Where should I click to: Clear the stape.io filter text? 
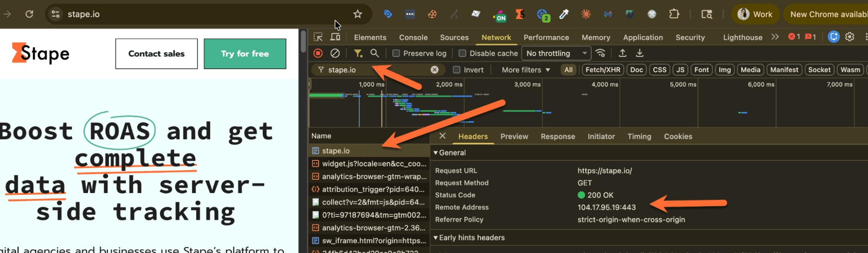[434, 70]
